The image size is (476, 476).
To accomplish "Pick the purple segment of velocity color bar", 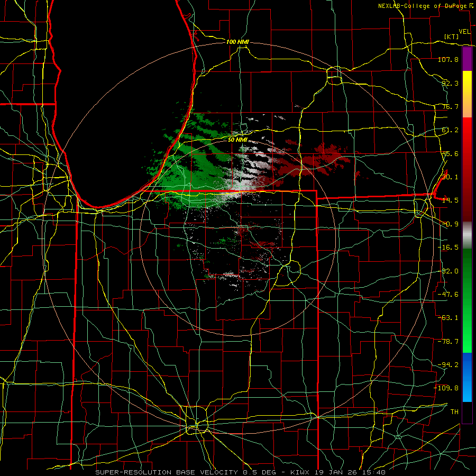I will (x=467, y=59).
